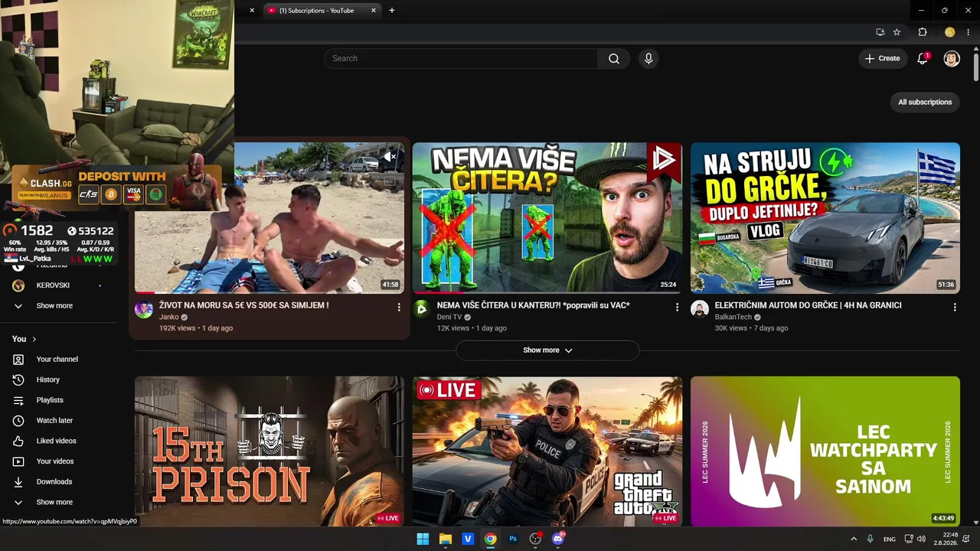Open Chrome extensions puzzle icon
The width and height of the screenshot is (980, 551).
923,32
